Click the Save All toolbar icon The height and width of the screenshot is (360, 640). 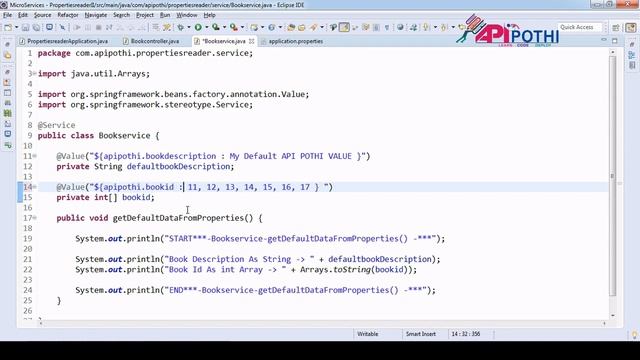(x=36, y=27)
